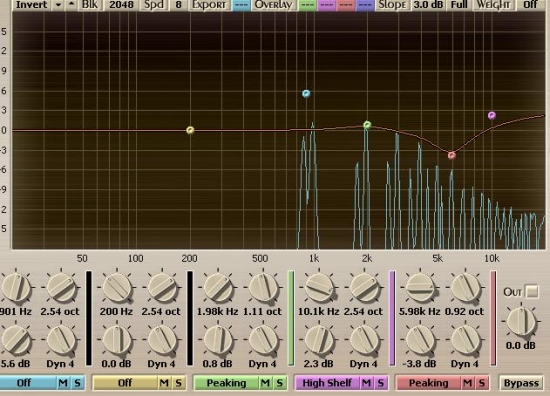
Task: Open the Weight setting showing Off
Action: point(530,5)
